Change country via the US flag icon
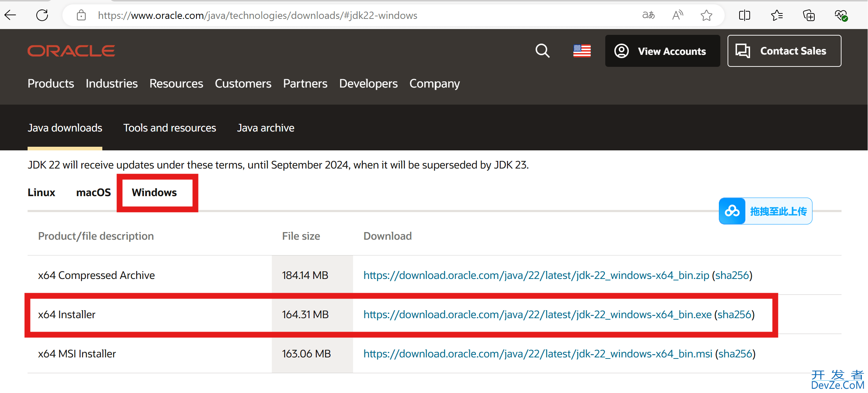The width and height of the screenshot is (868, 393). pos(582,51)
